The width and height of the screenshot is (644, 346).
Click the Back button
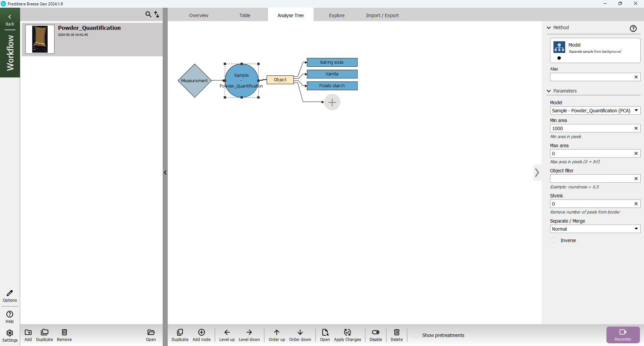[10, 20]
